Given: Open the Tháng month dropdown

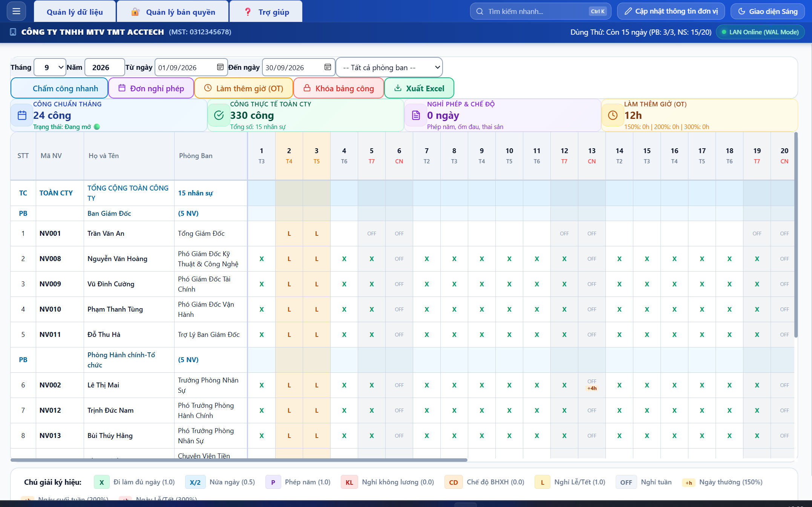Looking at the screenshot, I should point(50,68).
